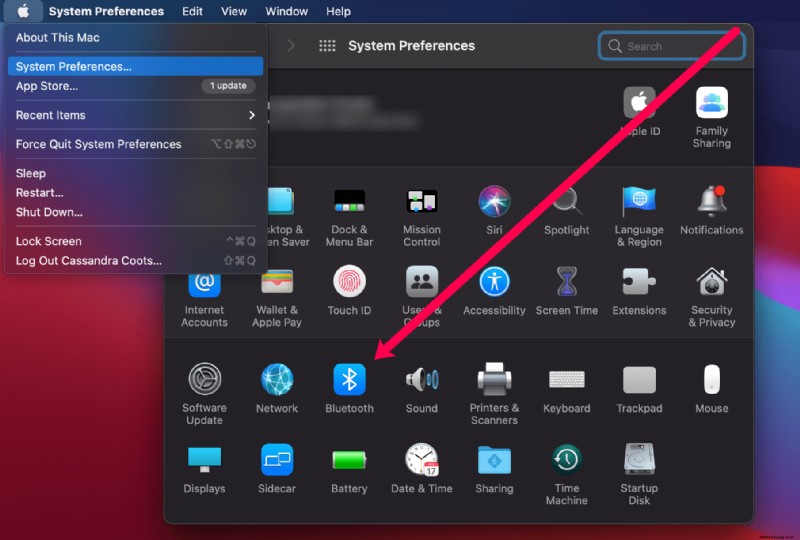Show all preferences grid button
The height and width of the screenshot is (540, 800).
(x=327, y=46)
